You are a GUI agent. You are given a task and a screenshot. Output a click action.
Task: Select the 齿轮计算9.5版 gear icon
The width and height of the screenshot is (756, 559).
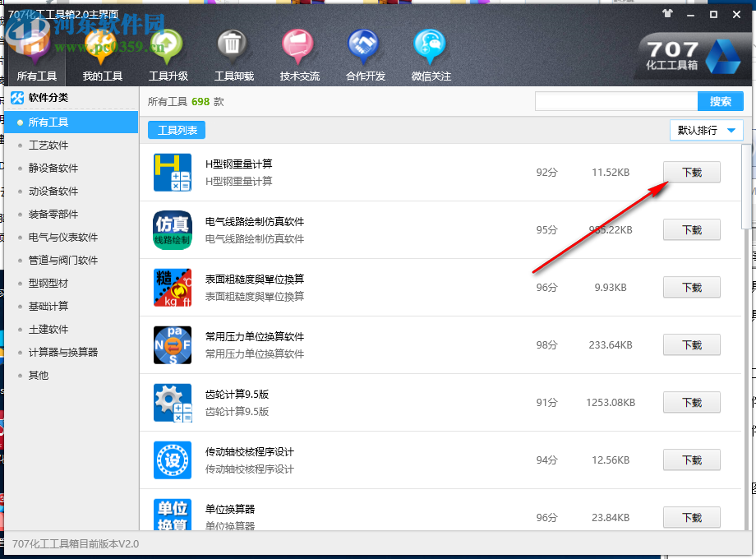coord(172,403)
